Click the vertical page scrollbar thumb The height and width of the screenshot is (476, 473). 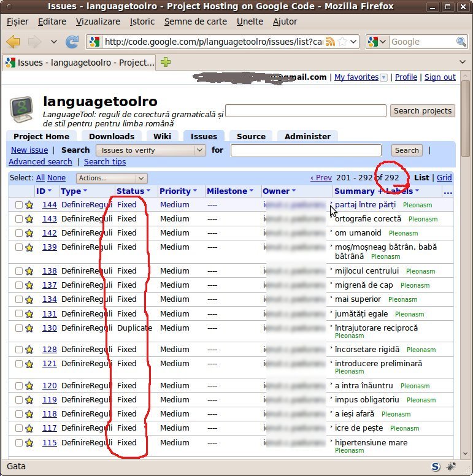466,118
